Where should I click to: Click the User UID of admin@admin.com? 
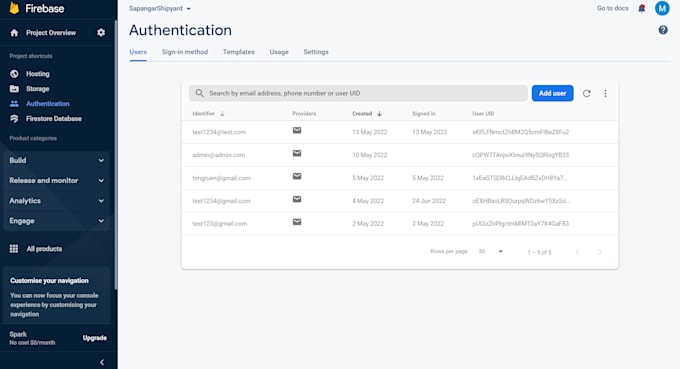pyautogui.click(x=520, y=155)
